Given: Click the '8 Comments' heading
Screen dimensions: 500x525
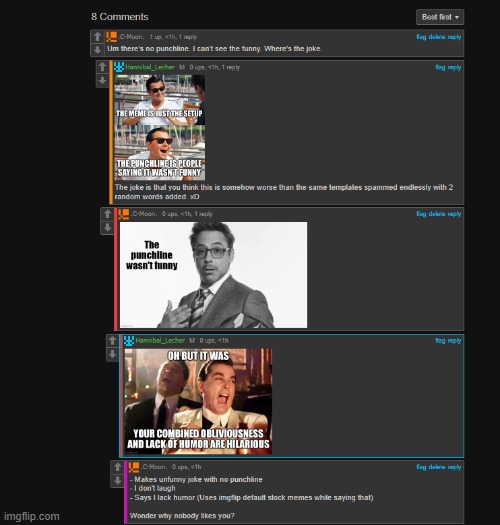Looking at the screenshot, I should coord(120,17).
